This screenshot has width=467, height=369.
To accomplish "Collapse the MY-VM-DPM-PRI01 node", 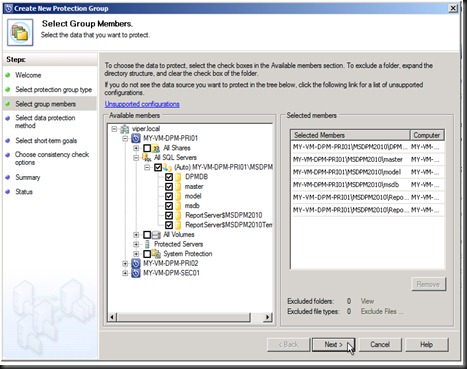I will click(x=125, y=138).
